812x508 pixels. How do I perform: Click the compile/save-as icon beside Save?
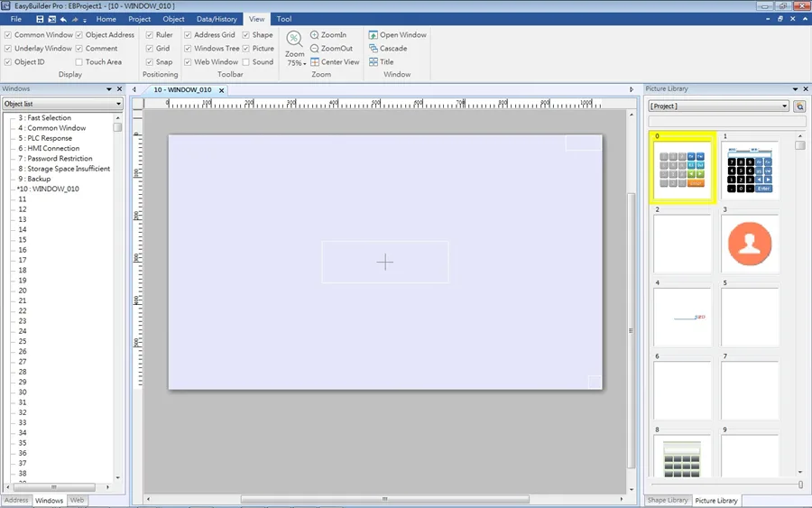pyautogui.click(x=51, y=19)
